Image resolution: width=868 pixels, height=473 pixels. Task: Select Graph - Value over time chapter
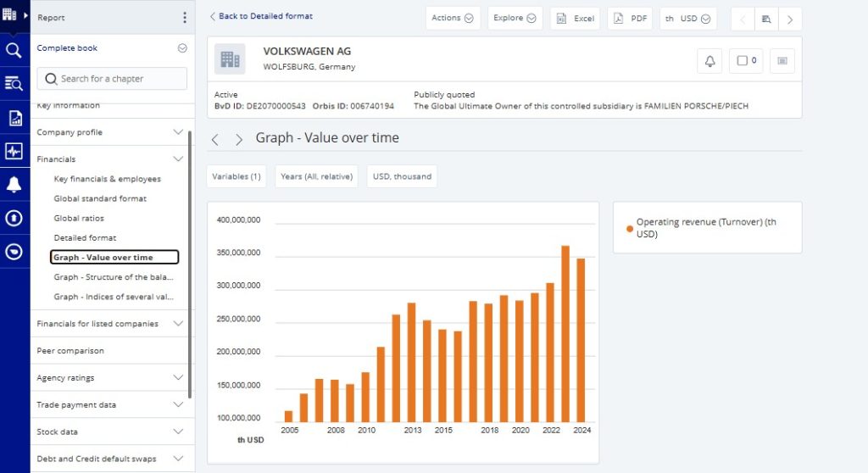point(114,257)
